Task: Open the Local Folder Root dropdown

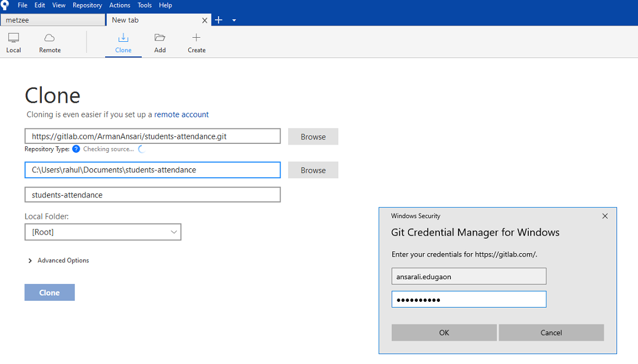Action: pos(103,232)
